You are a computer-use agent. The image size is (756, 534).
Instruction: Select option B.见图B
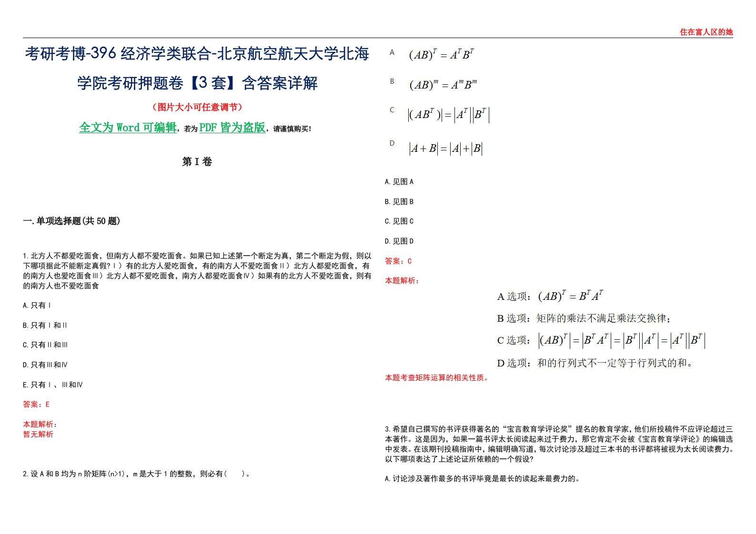(399, 202)
